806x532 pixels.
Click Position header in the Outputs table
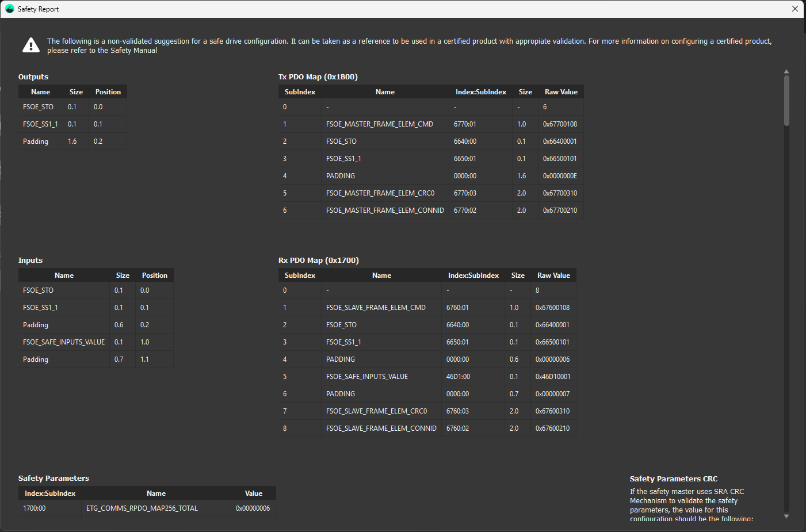(x=108, y=92)
